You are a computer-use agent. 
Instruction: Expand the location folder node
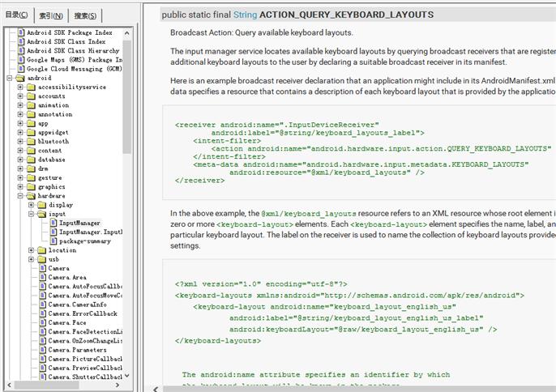[32, 250]
